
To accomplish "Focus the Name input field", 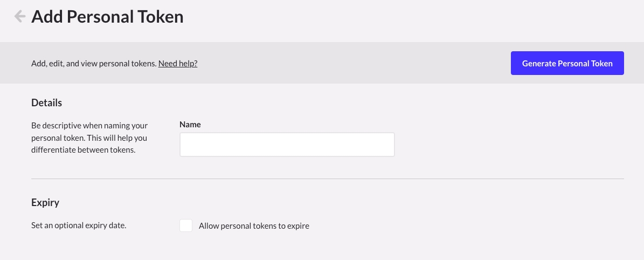I will click(287, 145).
